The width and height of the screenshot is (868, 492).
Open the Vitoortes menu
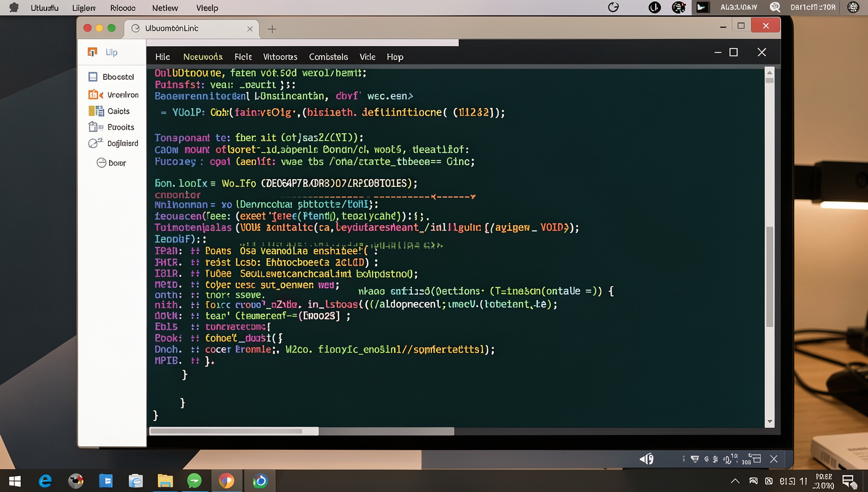pyautogui.click(x=280, y=57)
